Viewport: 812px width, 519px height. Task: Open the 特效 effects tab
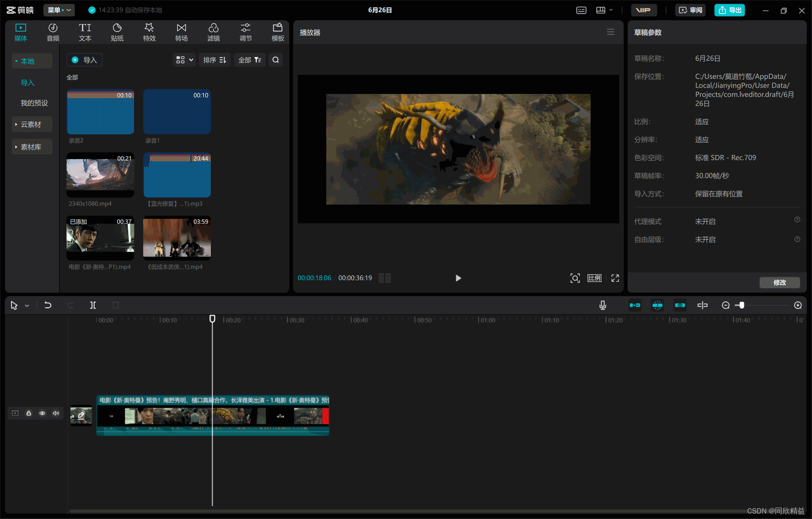(149, 32)
